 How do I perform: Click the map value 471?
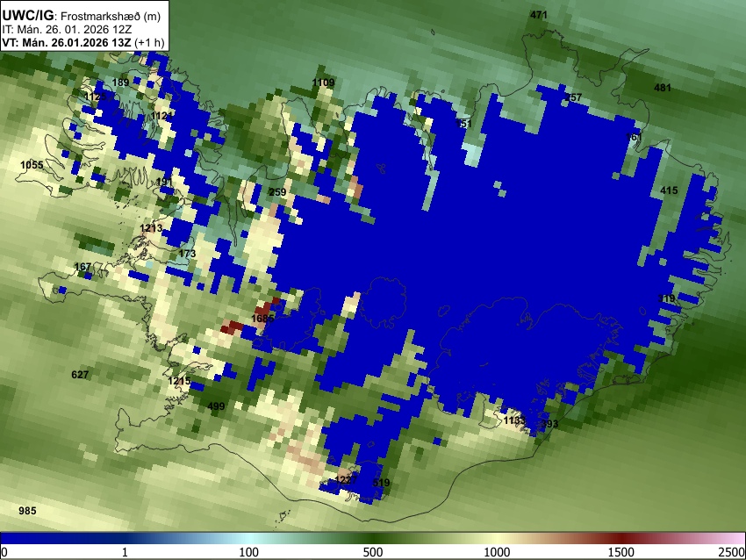click(539, 15)
